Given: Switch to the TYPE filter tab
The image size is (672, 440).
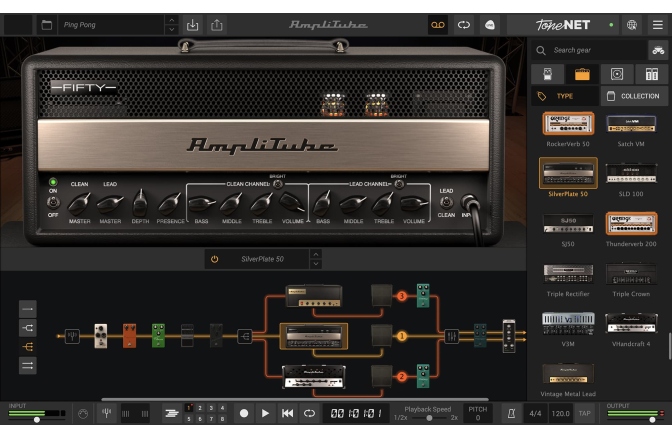Looking at the screenshot, I should (x=565, y=96).
